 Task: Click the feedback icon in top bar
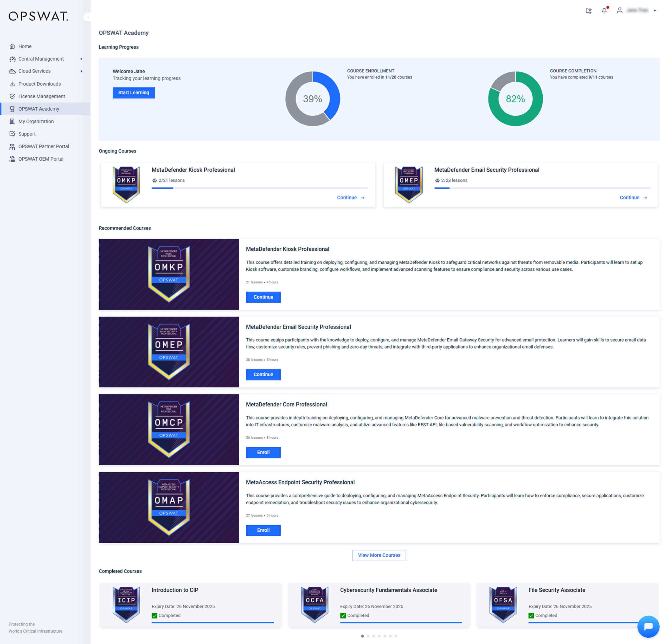click(x=588, y=11)
